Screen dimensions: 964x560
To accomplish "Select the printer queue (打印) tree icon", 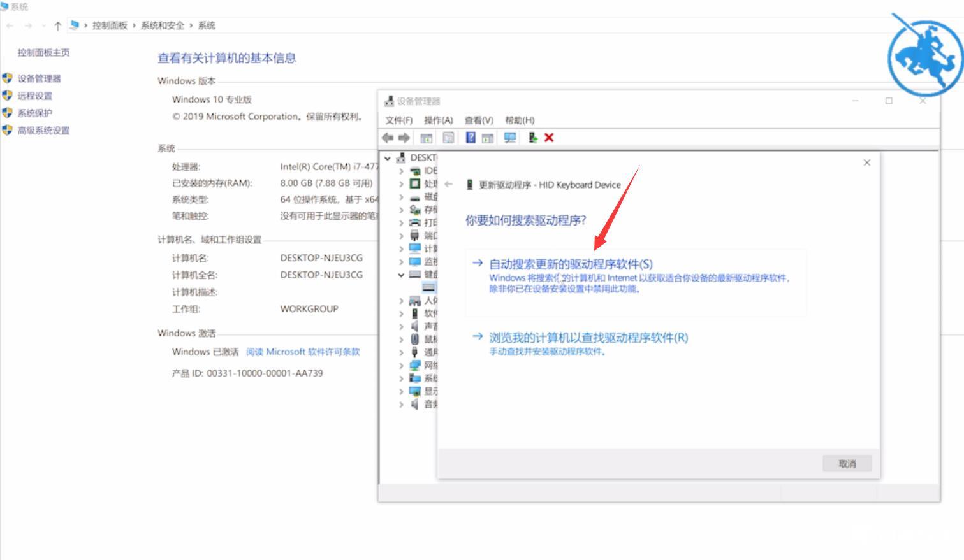I will [415, 222].
